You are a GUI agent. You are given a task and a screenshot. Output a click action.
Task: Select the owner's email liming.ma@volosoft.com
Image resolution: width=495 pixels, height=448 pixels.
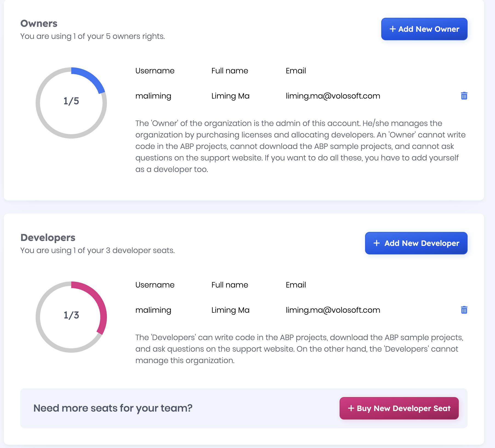tap(333, 96)
